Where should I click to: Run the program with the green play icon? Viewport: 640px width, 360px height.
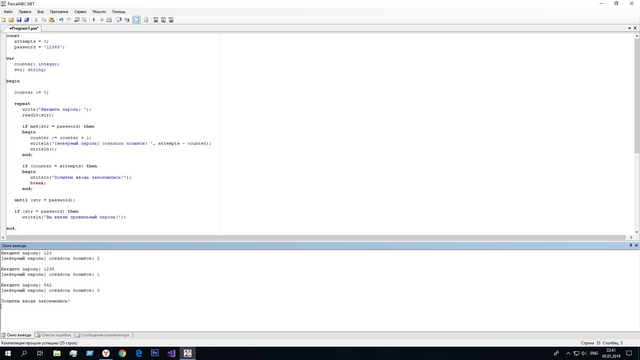pos(94,20)
